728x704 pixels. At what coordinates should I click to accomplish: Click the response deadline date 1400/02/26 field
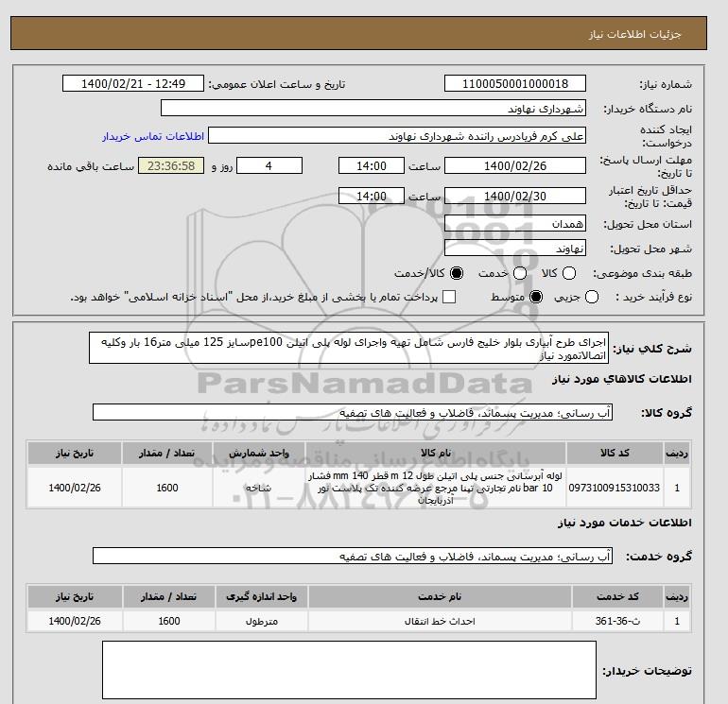point(515,165)
